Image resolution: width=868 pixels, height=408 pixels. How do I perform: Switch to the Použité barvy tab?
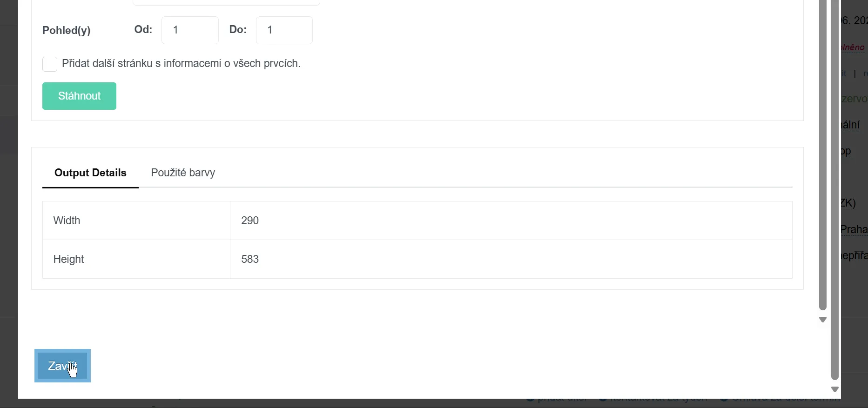point(183,173)
